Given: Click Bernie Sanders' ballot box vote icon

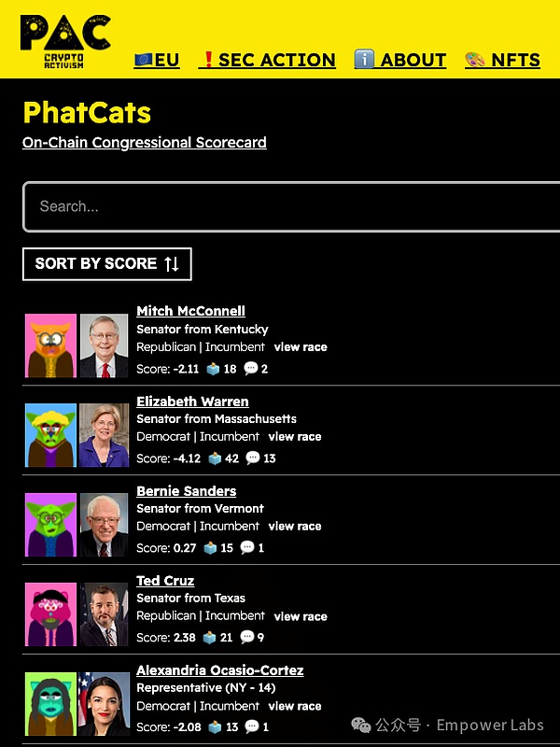Looking at the screenshot, I should [x=211, y=548].
